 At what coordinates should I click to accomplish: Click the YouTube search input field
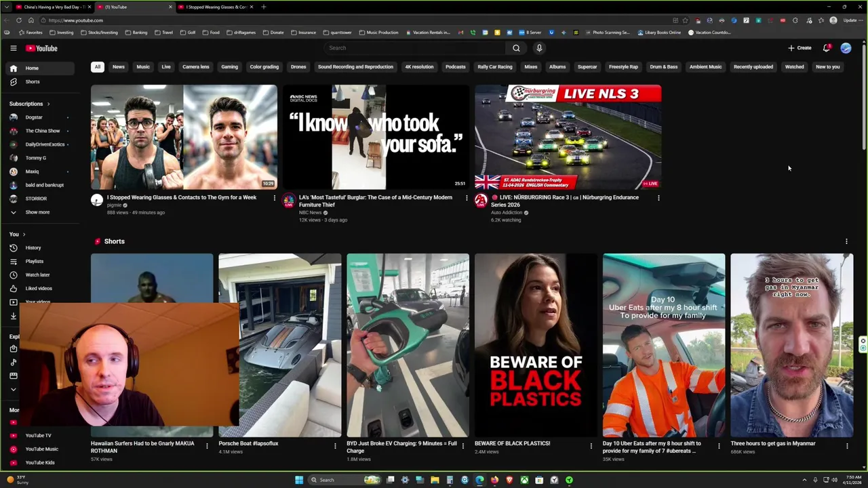click(x=415, y=48)
